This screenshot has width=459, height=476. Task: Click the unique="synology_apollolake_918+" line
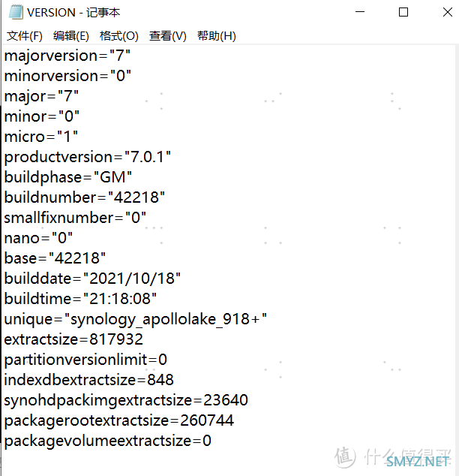click(136, 319)
